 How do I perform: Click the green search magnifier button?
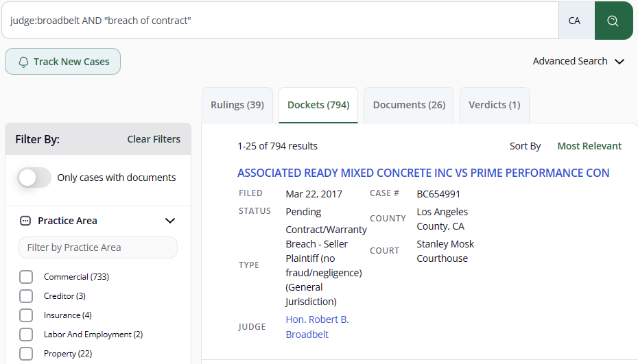click(x=613, y=21)
